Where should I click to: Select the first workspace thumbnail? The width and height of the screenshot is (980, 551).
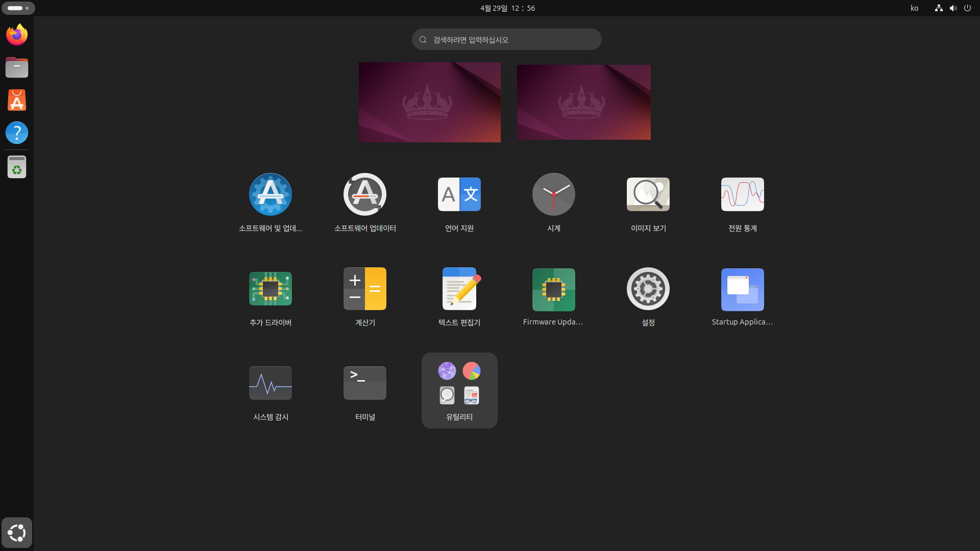click(429, 102)
